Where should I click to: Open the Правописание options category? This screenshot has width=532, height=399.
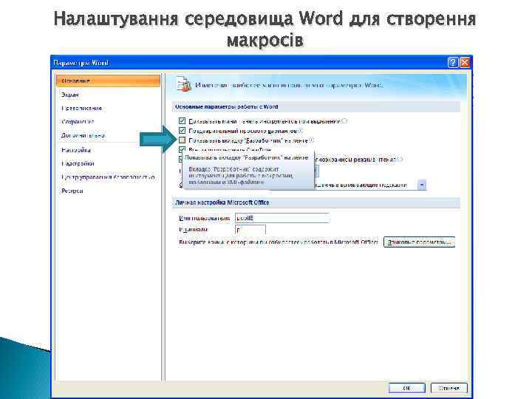pos(82,108)
